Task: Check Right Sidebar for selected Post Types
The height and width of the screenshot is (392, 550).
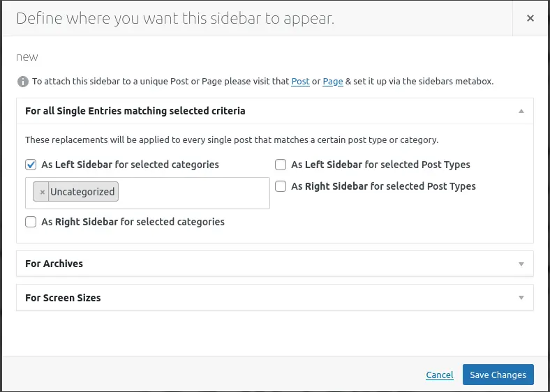Action: 281,186
